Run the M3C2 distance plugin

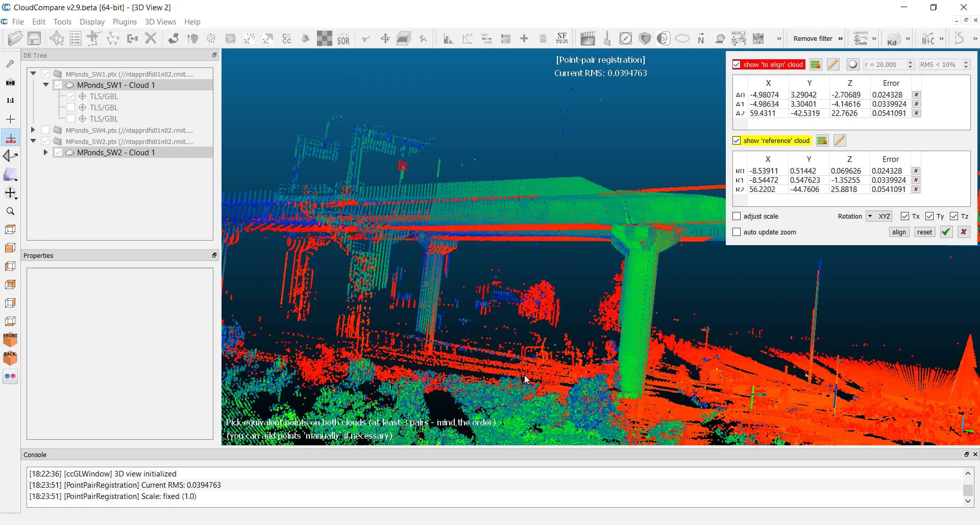pos(739,38)
